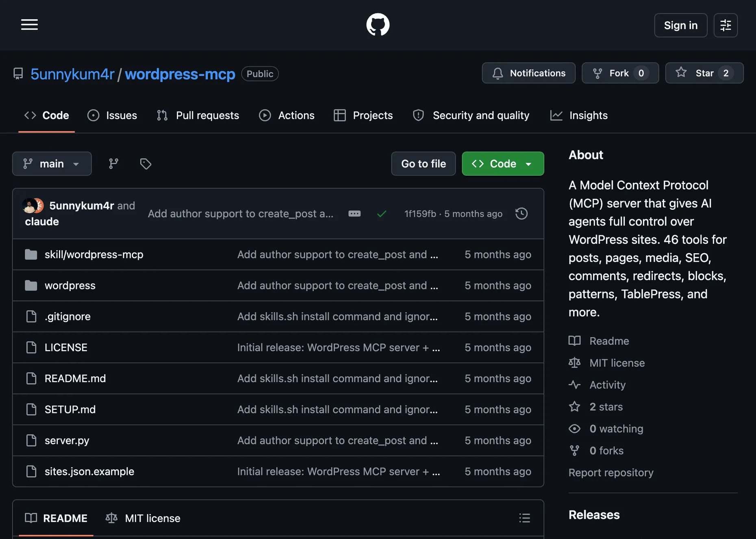Image resolution: width=756 pixels, height=539 pixels.
Task: Go to GitHub homepage via Octocat logo
Action: 378,25
